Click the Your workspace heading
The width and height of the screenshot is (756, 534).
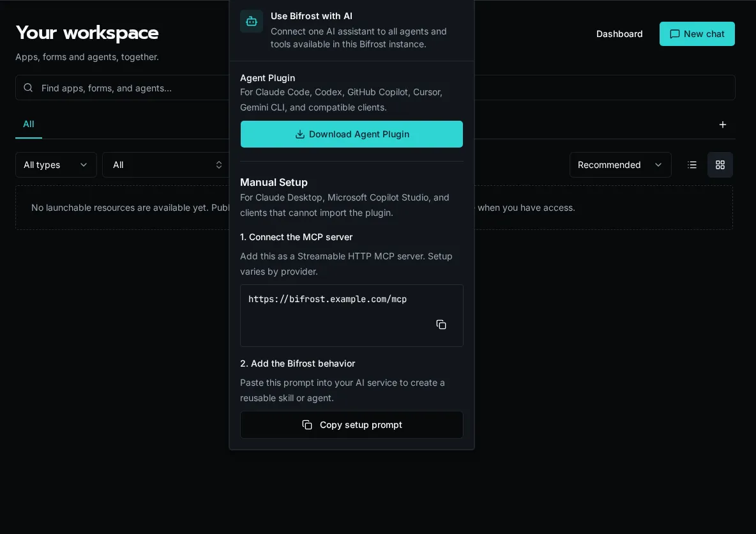click(87, 33)
